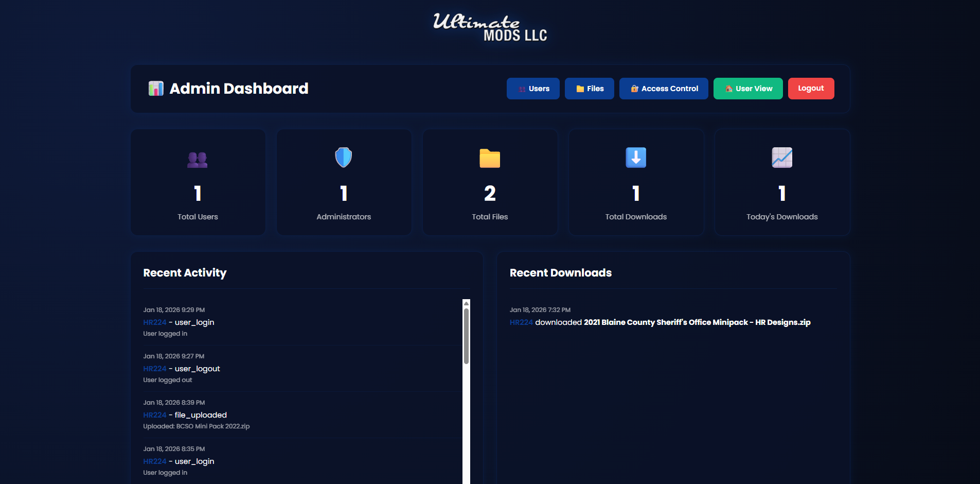Click the Ultimate Mods LLC logo

[490, 28]
